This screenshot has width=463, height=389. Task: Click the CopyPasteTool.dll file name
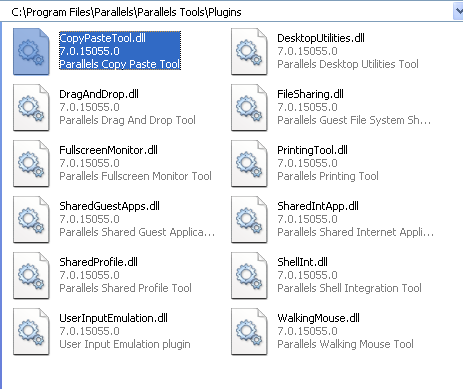tap(102, 38)
